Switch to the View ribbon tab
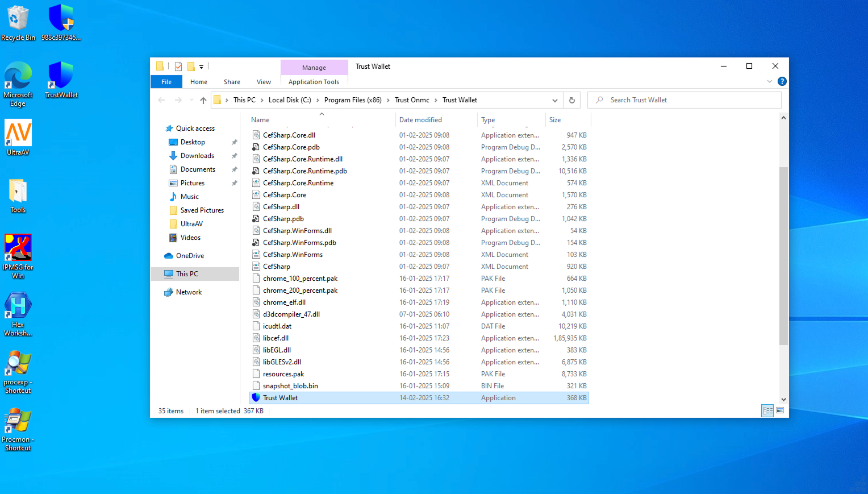868x494 pixels. [x=264, y=82]
